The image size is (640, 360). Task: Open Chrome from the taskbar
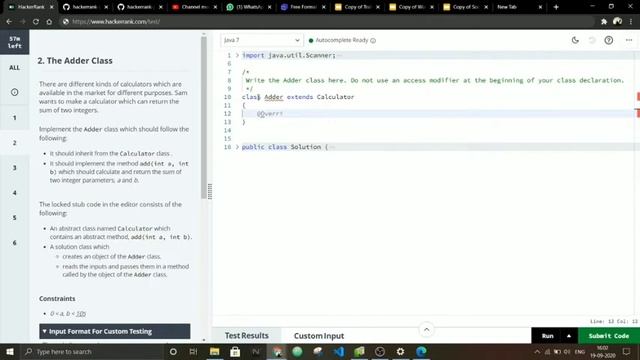(x=277, y=351)
